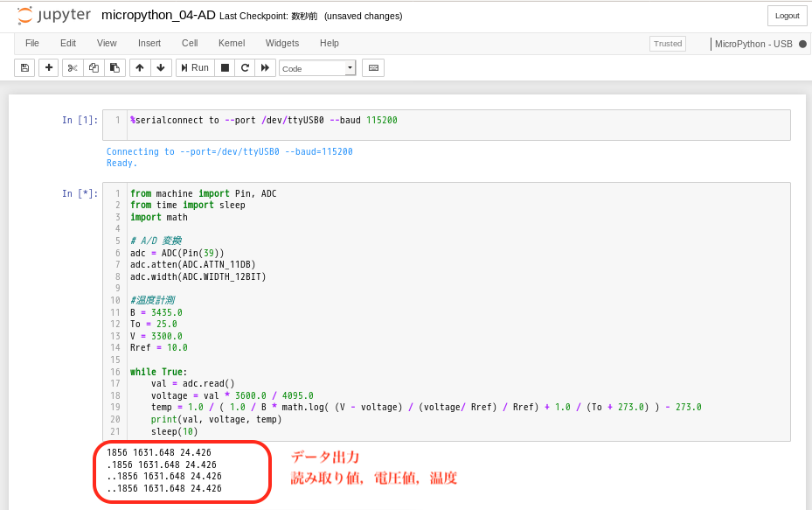Open the File menu

point(32,43)
